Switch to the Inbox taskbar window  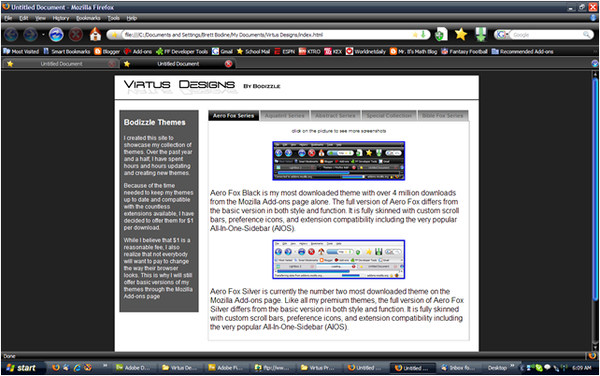coord(459,368)
